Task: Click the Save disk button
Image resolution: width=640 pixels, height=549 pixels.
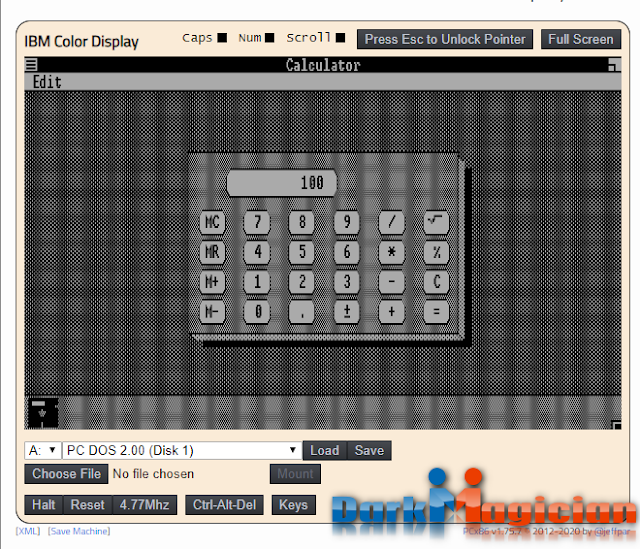Action: [369, 451]
